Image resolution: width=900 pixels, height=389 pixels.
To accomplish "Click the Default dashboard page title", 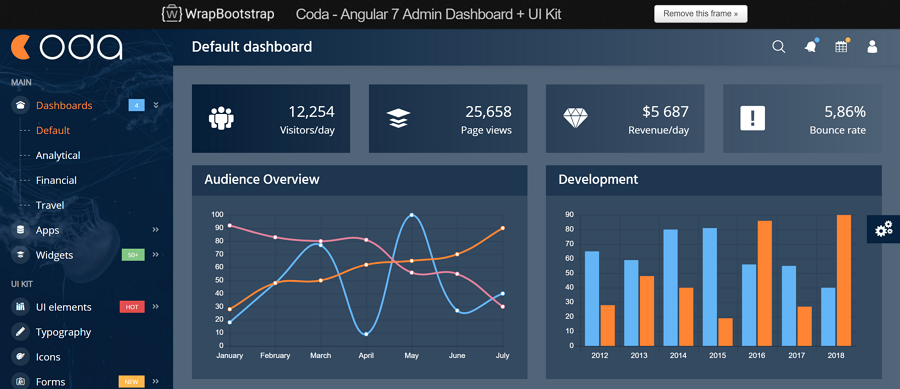I will 252,47.
